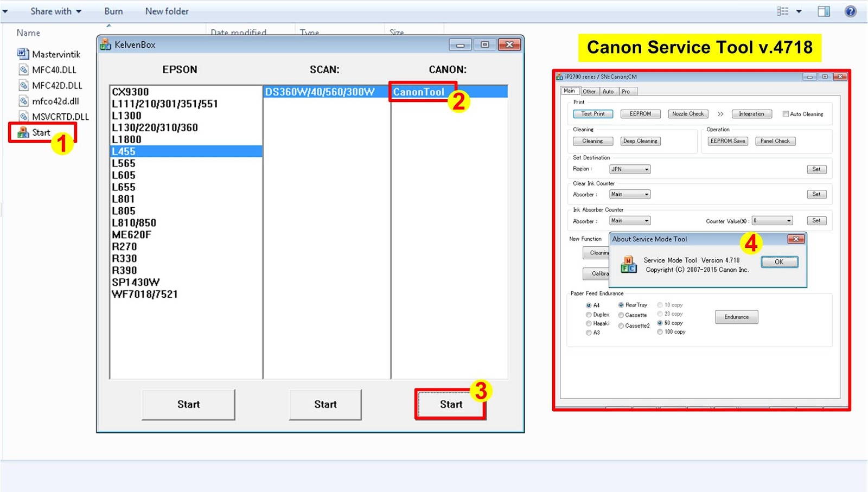Select ME620F in the EPSON list
Image resolution: width=868 pixels, height=492 pixels.
[x=186, y=234]
